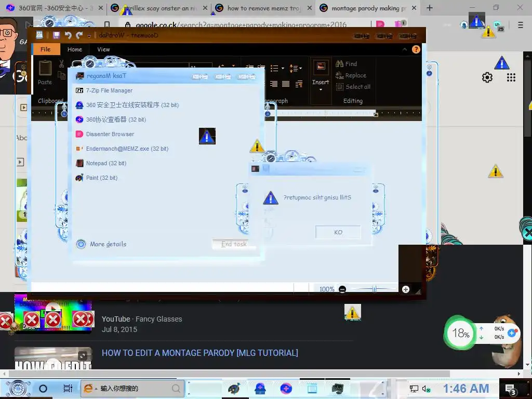
Task: Select 7-Zip File Manager in Task Manager
Action: pos(167,90)
